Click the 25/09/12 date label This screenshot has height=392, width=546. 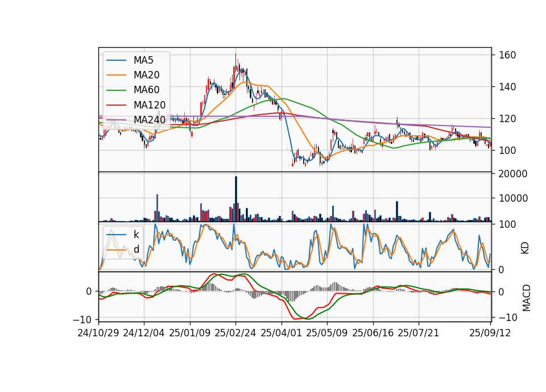(490, 333)
